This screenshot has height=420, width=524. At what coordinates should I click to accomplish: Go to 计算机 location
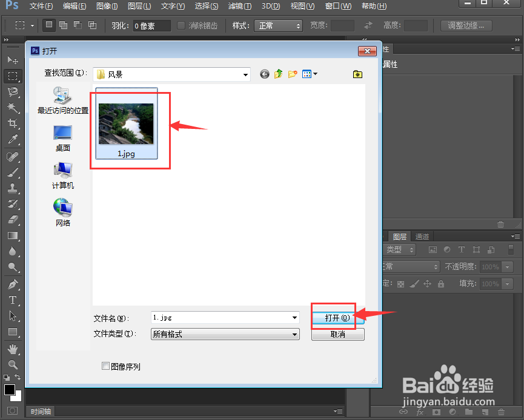(x=63, y=176)
